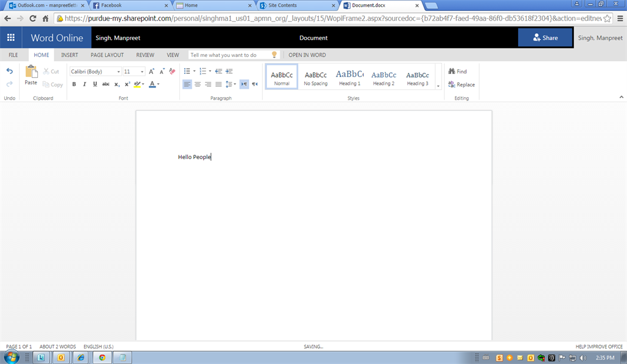Click the Find binoculars icon
This screenshot has width=627, height=364.
[452, 72]
